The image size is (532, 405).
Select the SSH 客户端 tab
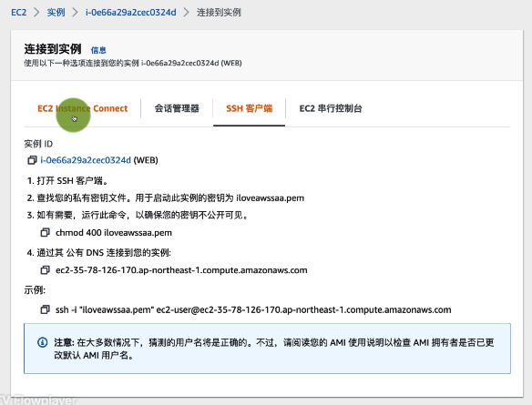[250, 108]
